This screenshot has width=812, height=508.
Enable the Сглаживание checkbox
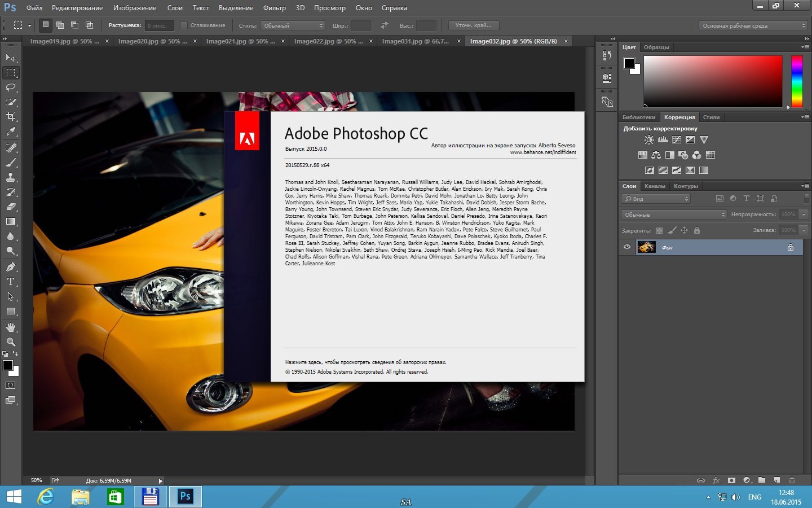[183, 25]
